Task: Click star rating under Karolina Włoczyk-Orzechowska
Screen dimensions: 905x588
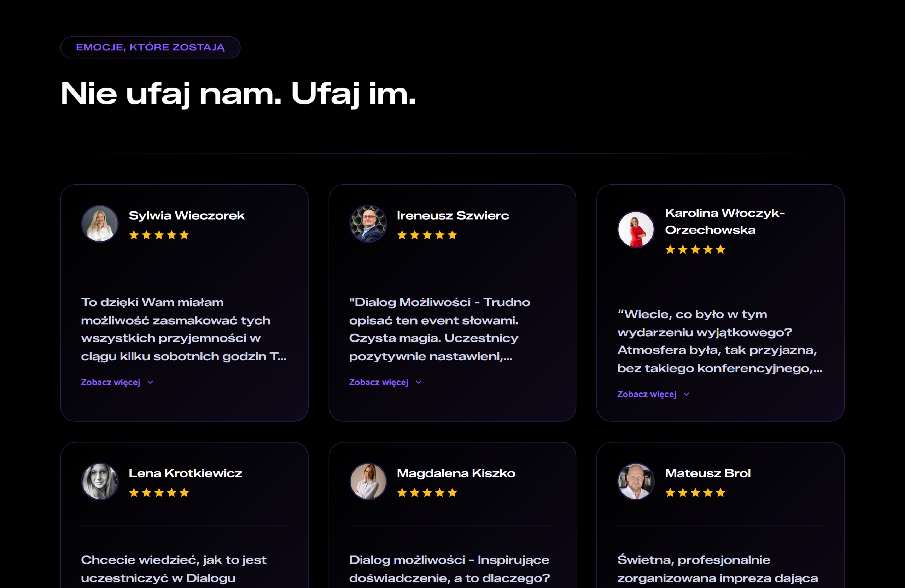Action: click(695, 250)
